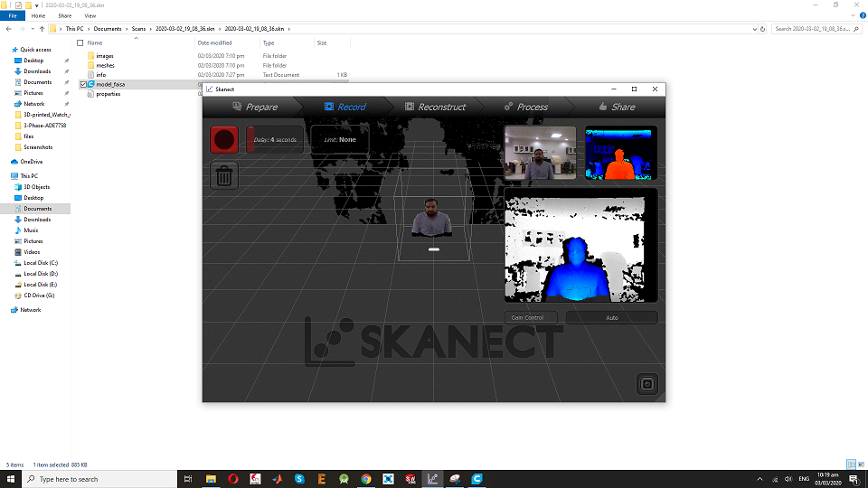Uncheck the model_faisa file checkbox
The height and width of the screenshot is (488, 868).
click(83, 85)
